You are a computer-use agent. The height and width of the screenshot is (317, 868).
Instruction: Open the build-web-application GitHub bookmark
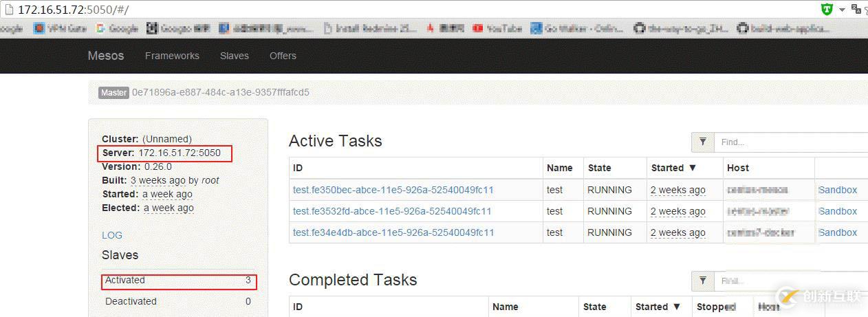point(784,29)
